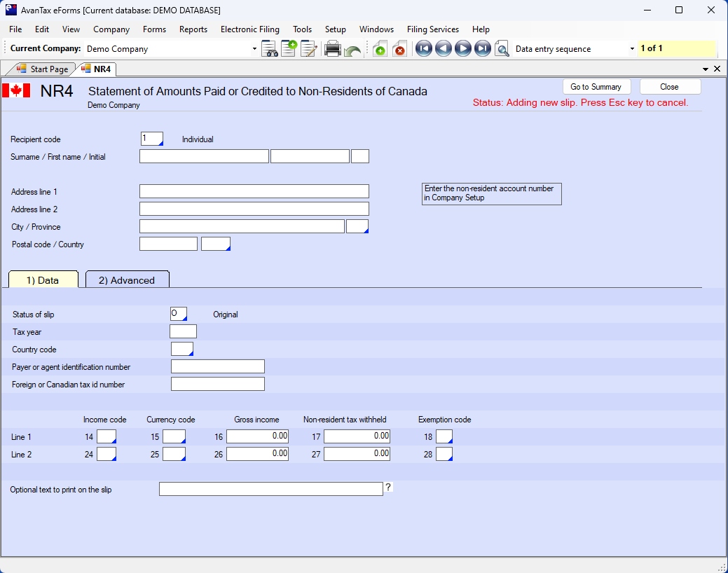Click the Address line 1 input field
This screenshot has width=728, height=573.
(x=254, y=191)
